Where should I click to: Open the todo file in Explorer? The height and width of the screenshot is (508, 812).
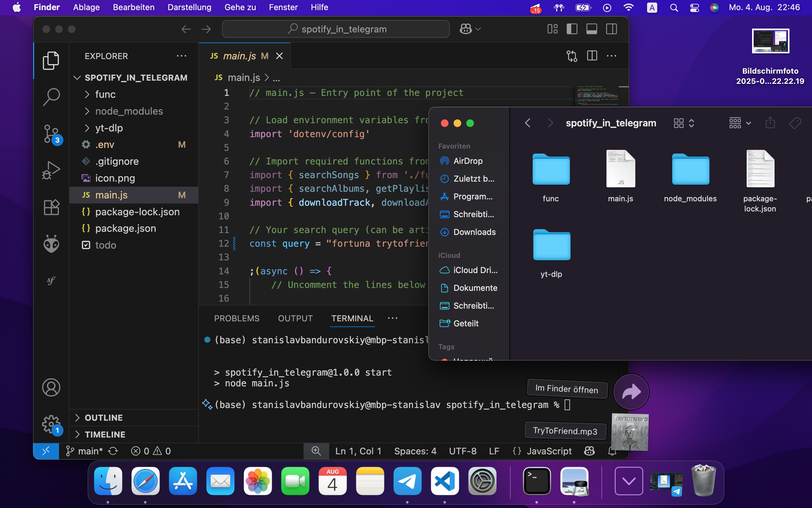tap(134, 245)
